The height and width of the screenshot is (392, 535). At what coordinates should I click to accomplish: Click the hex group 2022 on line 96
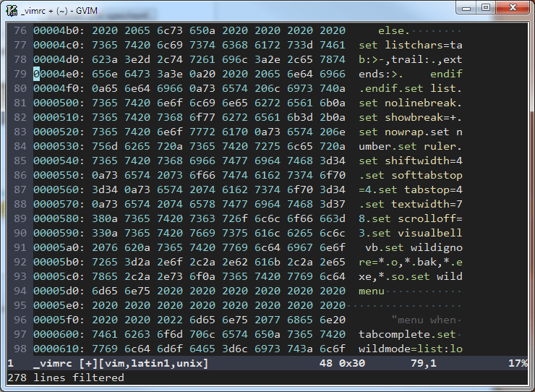[170, 320]
